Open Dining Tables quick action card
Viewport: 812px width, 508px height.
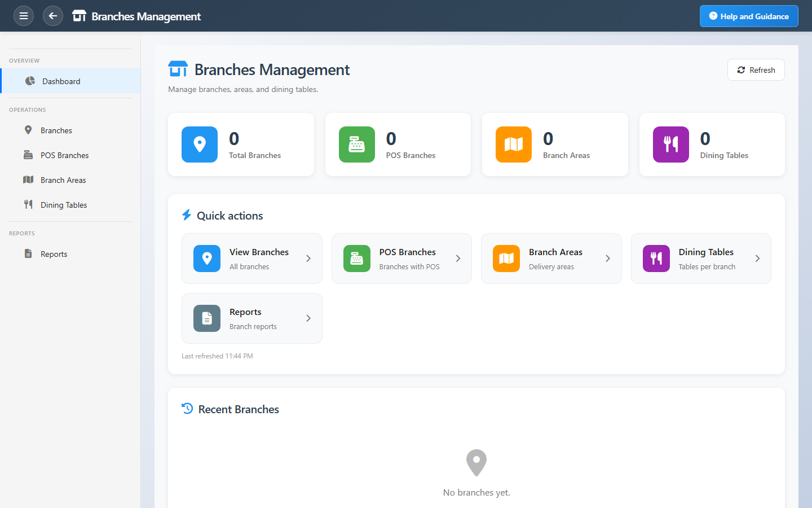point(701,259)
